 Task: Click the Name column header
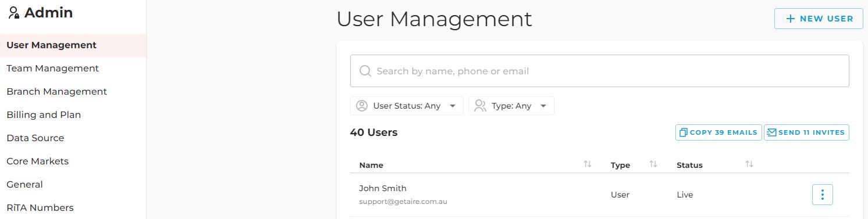(371, 165)
